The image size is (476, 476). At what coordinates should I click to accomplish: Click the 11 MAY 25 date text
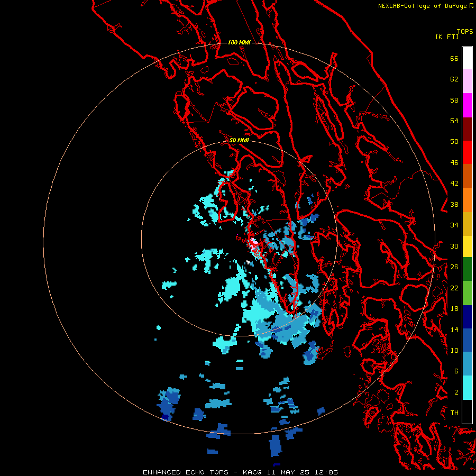288,472
